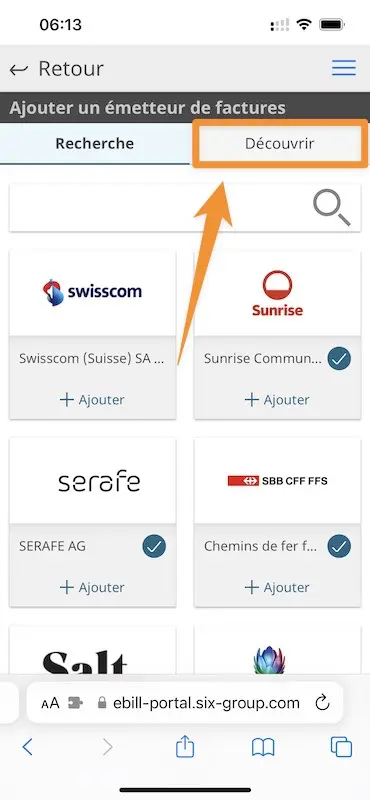This screenshot has width=370, height=800.
Task: Tap the Retour back arrow
Action: [x=18, y=69]
